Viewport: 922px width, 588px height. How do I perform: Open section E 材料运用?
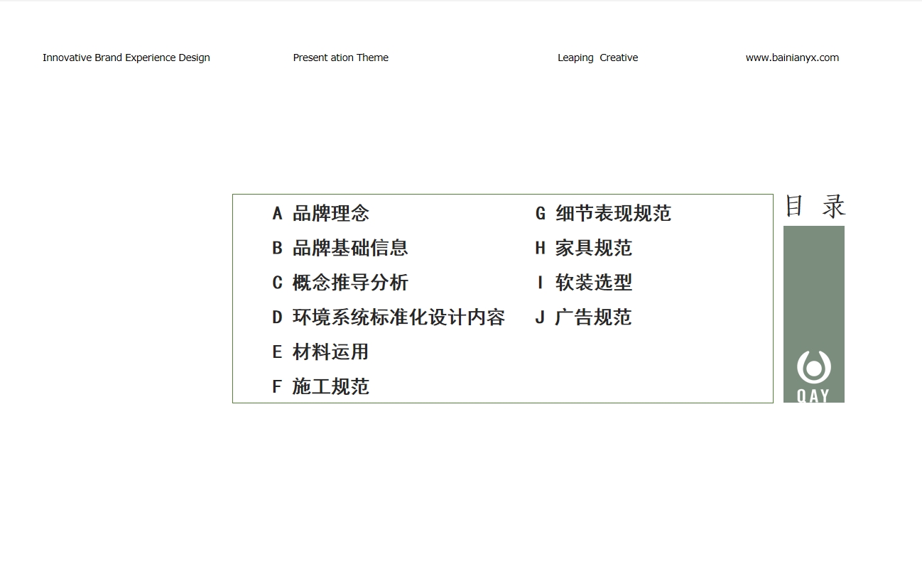tap(330, 352)
